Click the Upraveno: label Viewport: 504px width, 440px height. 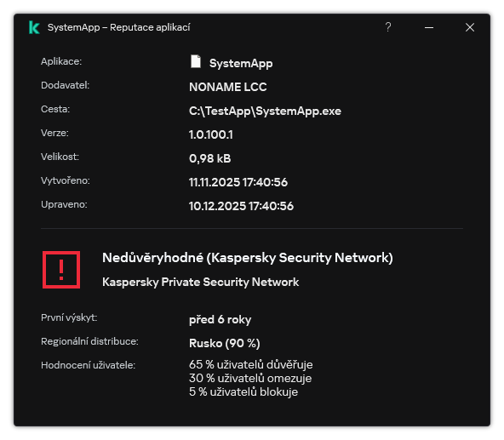[64, 204]
